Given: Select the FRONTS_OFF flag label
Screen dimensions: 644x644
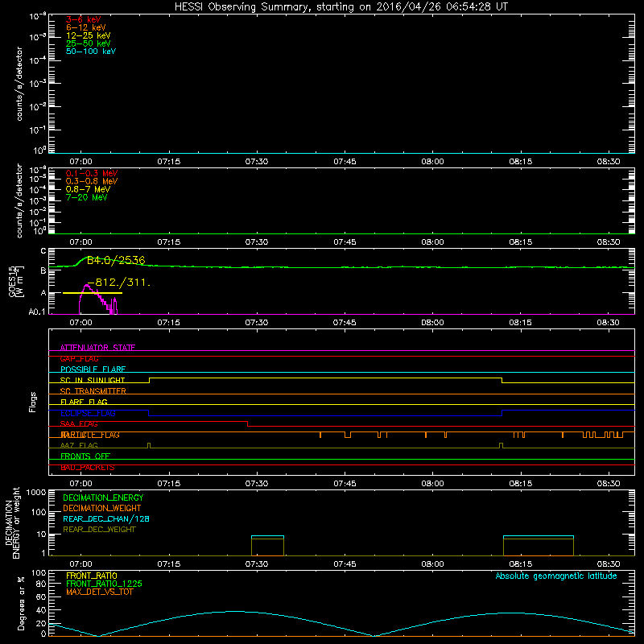Looking at the screenshot, I should pos(85,456).
